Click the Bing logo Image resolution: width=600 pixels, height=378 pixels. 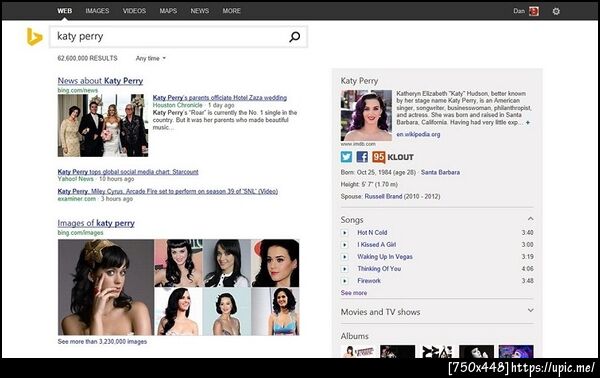tap(34, 37)
